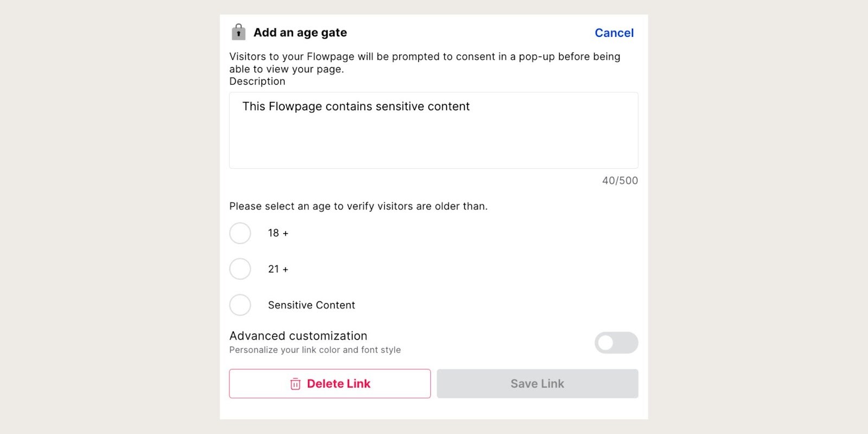This screenshot has width=868, height=434.
Task: Cancel adding the age gate
Action: tap(614, 33)
